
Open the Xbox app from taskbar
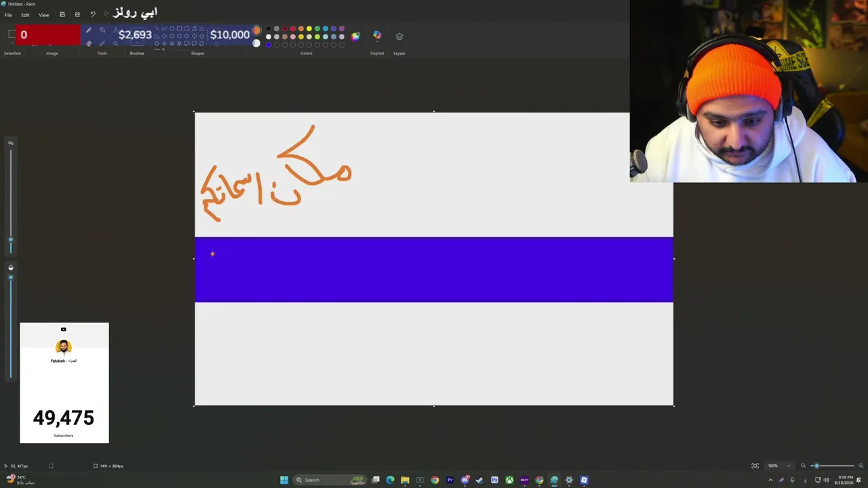(509, 480)
